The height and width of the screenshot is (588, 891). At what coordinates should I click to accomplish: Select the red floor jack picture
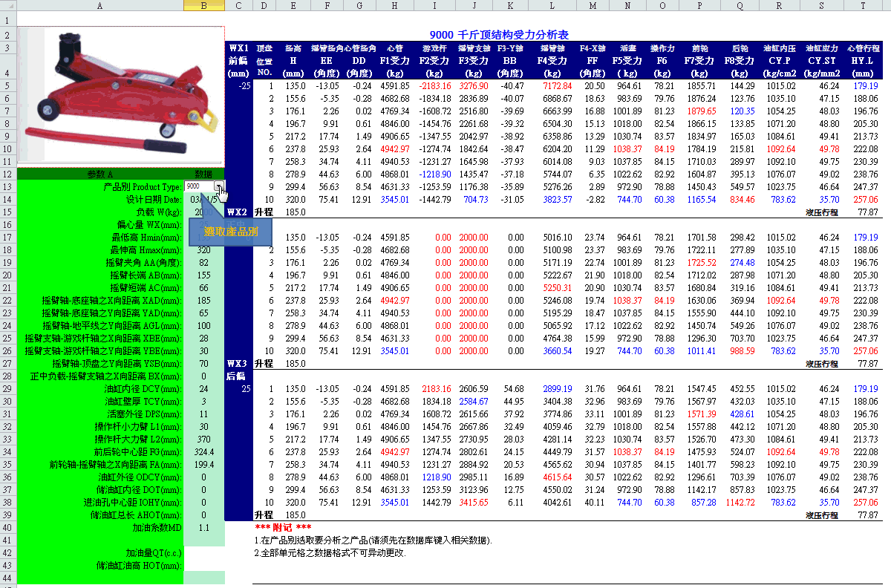120,97
